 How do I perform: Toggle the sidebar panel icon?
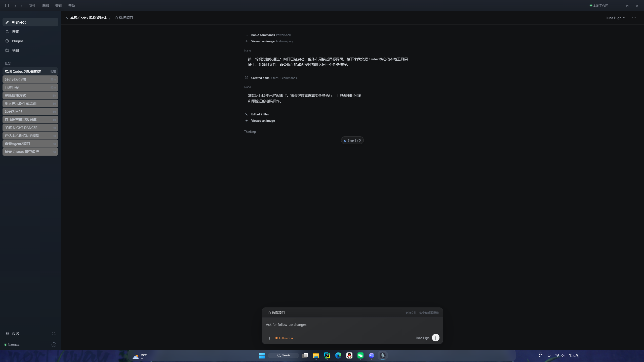[7, 6]
